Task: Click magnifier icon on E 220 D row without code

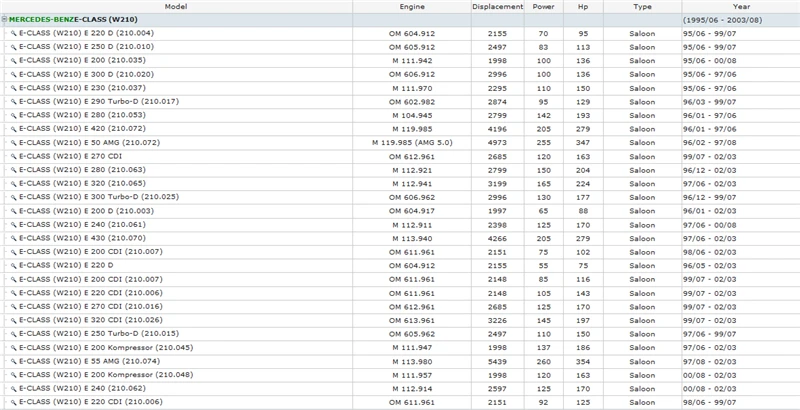Action: click(x=14, y=266)
